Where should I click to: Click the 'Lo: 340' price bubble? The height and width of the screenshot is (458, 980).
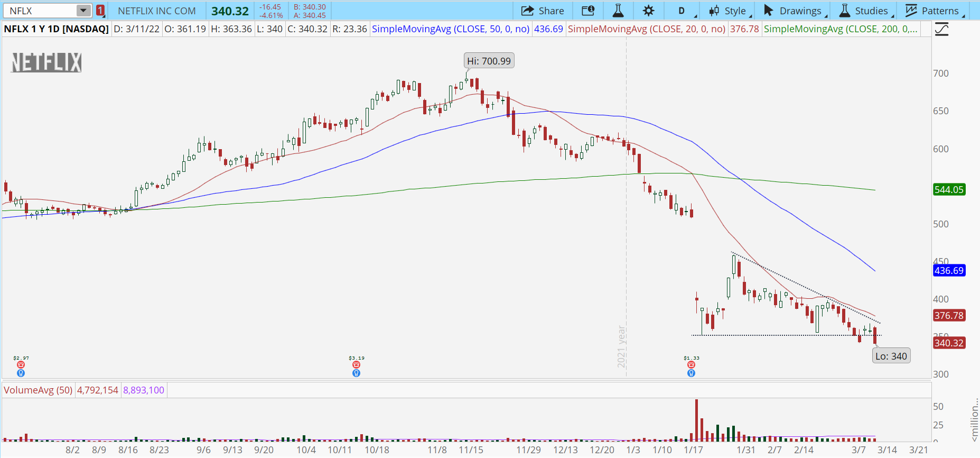(x=891, y=356)
